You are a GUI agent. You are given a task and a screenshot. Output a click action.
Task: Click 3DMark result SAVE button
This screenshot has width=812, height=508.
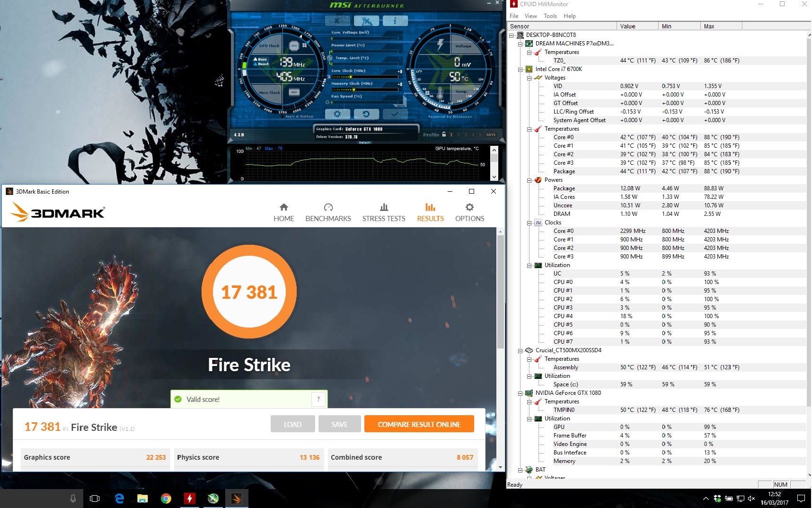point(339,424)
